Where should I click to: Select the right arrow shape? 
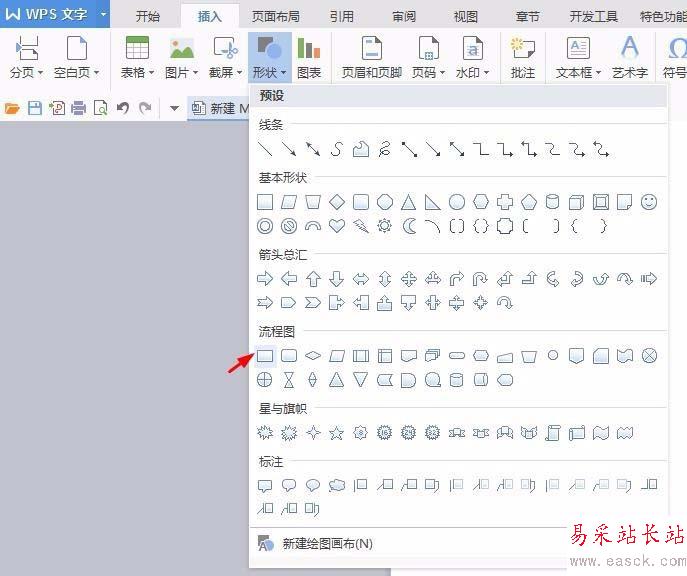(265, 279)
